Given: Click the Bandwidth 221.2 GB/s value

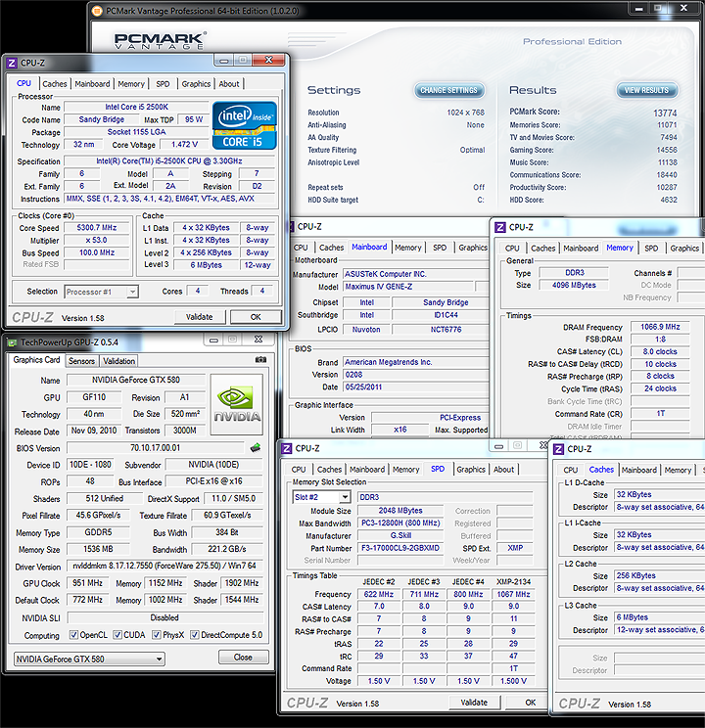Looking at the screenshot, I should (227, 549).
